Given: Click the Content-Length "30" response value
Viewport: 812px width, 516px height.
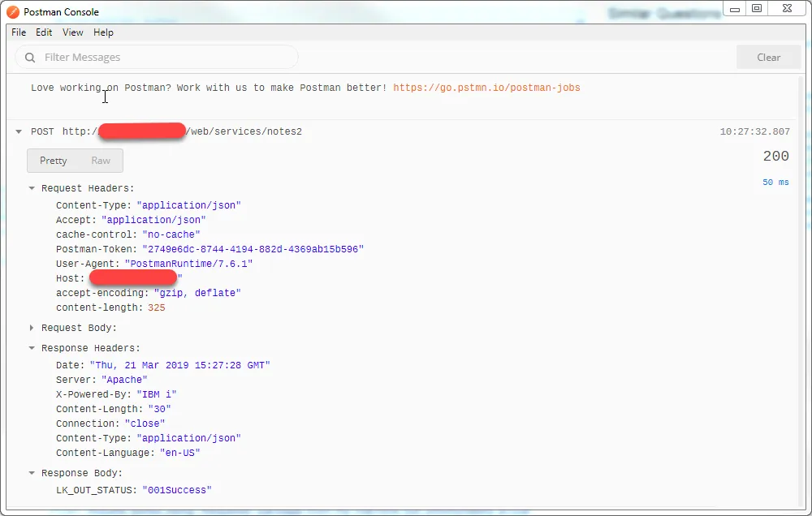Looking at the screenshot, I should (x=159, y=409).
